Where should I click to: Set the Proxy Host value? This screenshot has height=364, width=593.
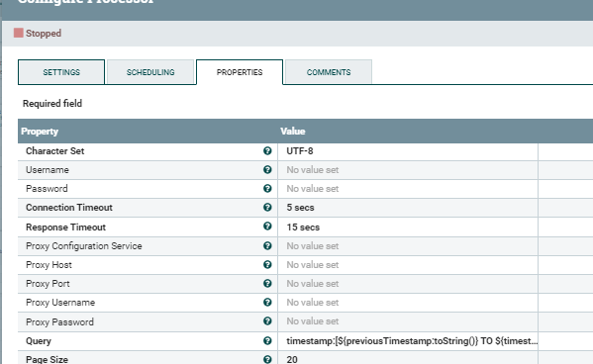click(x=408, y=265)
